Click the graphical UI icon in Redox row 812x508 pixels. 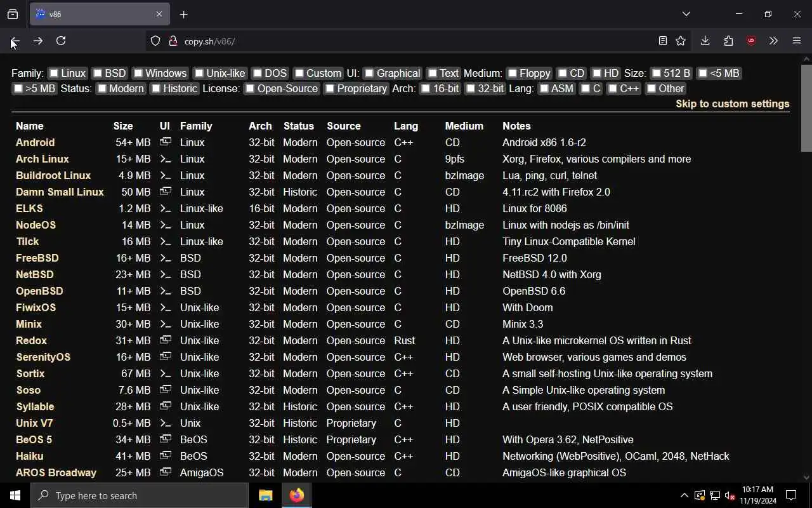coord(165,340)
